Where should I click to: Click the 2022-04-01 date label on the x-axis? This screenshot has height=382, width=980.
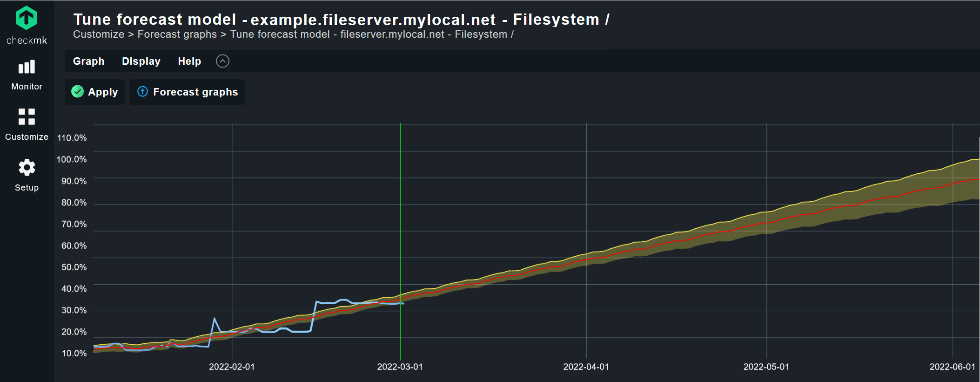click(586, 367)
